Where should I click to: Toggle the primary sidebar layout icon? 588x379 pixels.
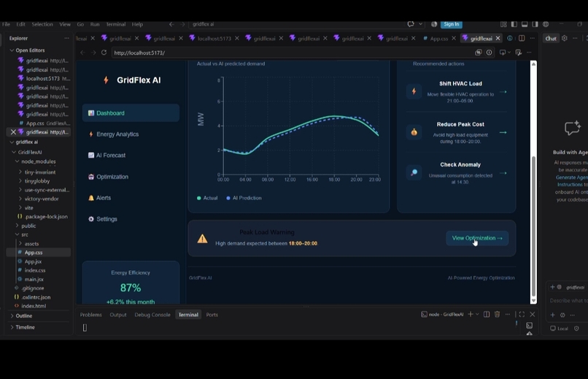pos(514,24)
